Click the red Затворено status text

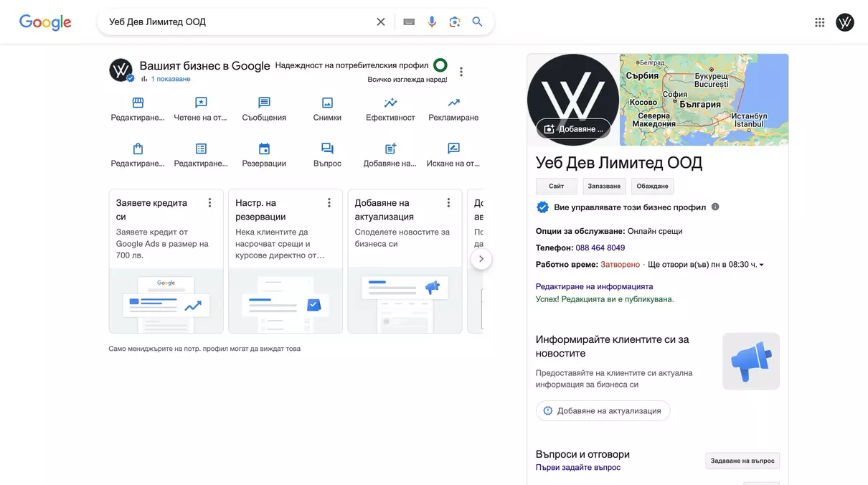620,265
